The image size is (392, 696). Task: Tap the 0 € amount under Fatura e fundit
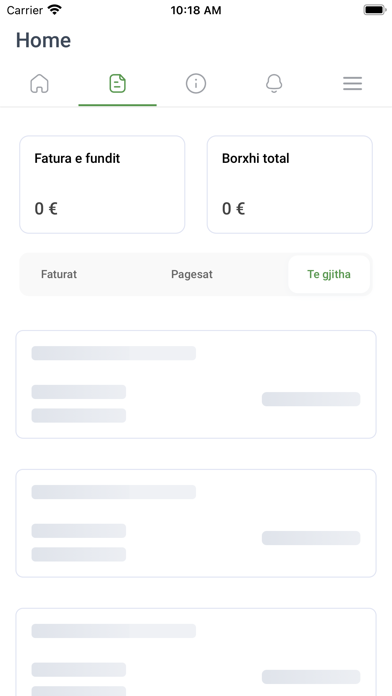[x=46, y=209]
